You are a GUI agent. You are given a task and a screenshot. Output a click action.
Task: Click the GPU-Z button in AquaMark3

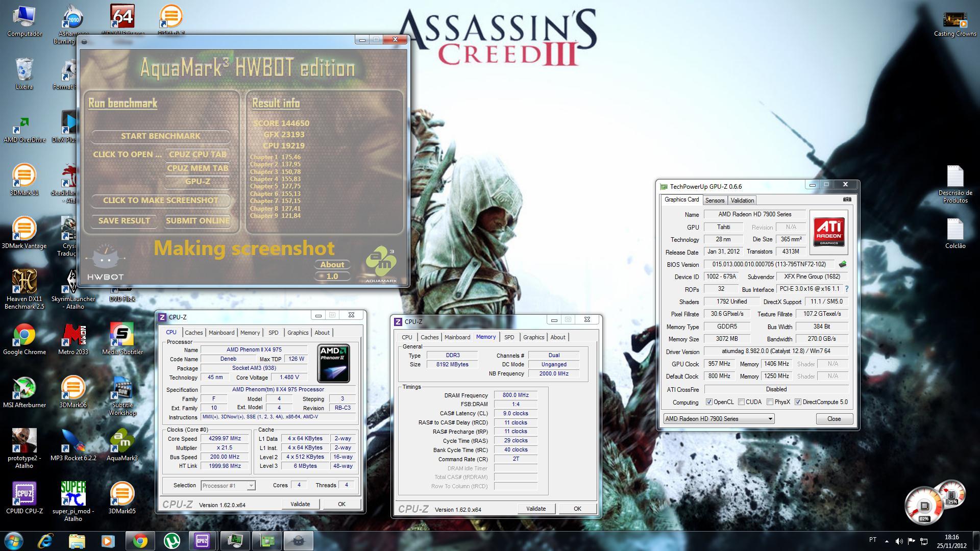pos(198,182)
